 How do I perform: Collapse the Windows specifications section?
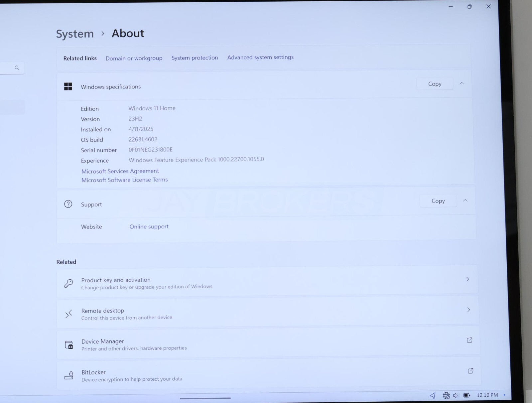[x=462, y=83]
